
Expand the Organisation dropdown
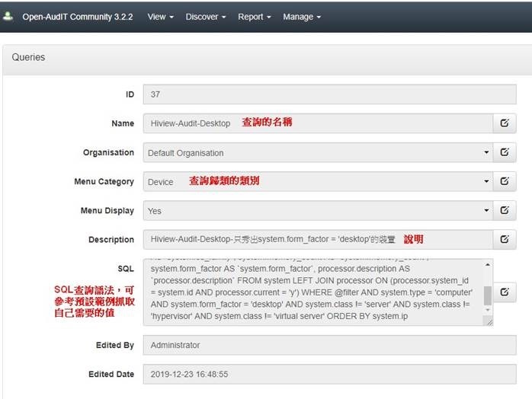point(486,152)
